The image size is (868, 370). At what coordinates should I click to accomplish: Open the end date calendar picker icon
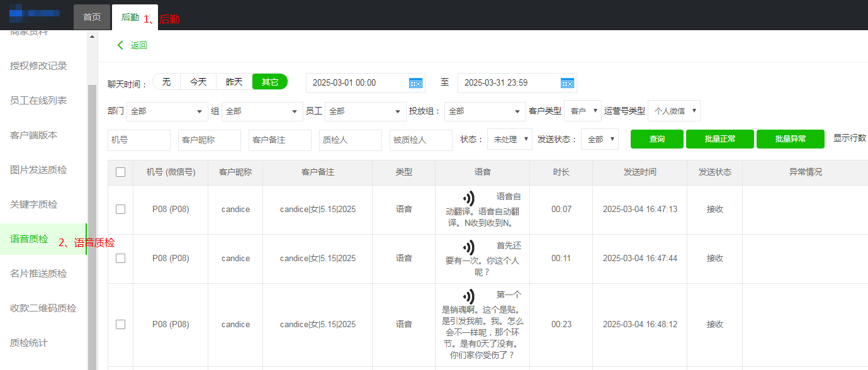point(567,82)
